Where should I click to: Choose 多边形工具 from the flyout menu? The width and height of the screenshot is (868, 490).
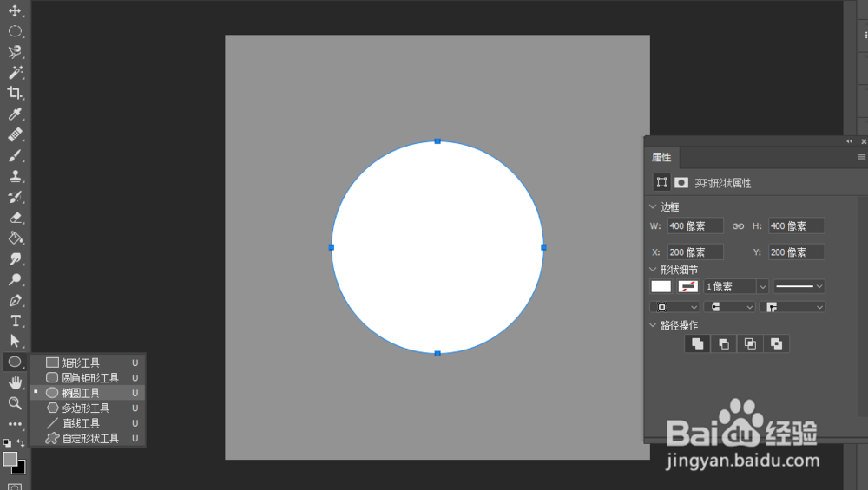[88, 408]
